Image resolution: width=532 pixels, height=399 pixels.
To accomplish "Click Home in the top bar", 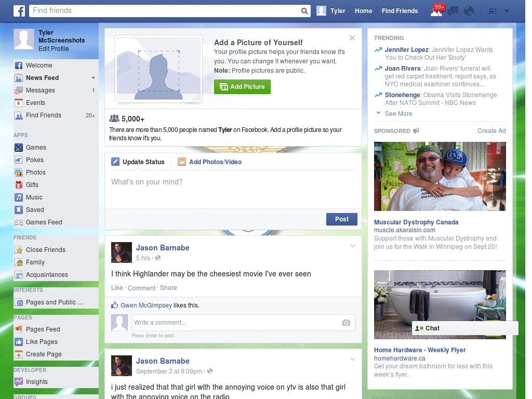I will click(363, 11).
